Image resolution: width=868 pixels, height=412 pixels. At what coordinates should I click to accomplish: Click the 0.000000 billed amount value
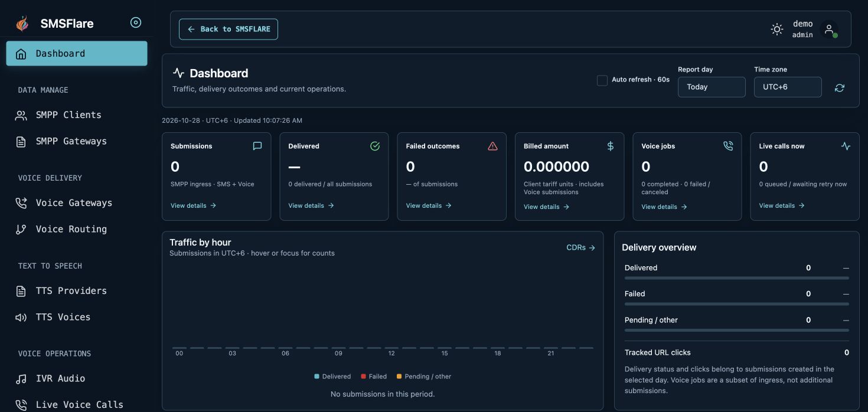click(556, 166)
